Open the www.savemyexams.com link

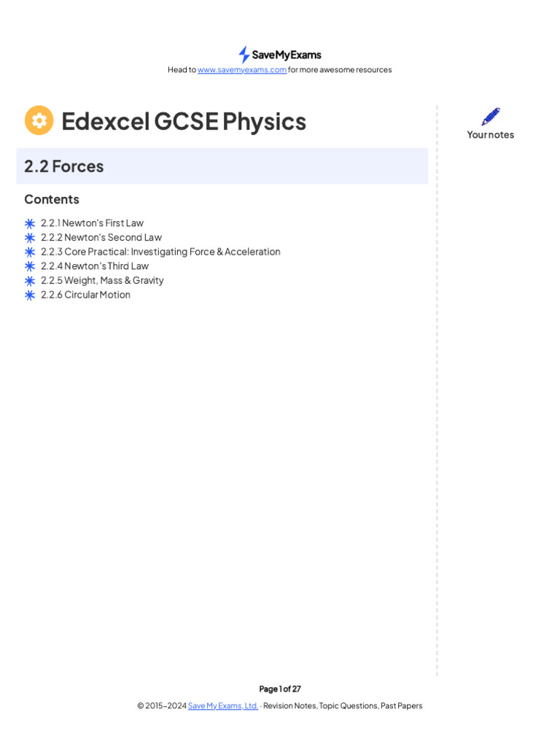(x=242, y=70)
